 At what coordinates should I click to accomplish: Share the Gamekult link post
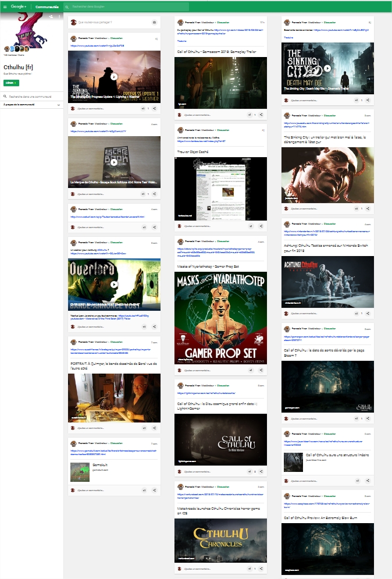pyautogui.click(x=154, y=491)
